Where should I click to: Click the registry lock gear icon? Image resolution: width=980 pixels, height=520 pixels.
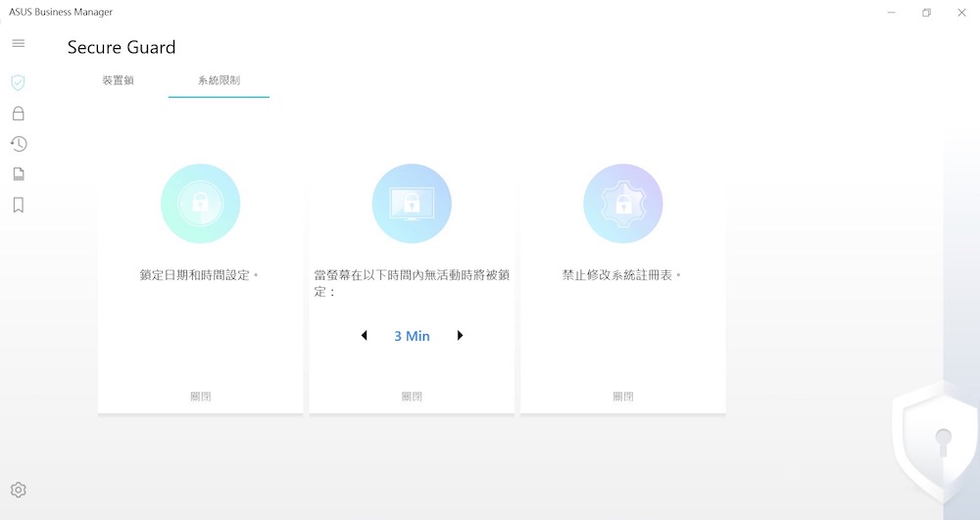click(x=623, y=204)
